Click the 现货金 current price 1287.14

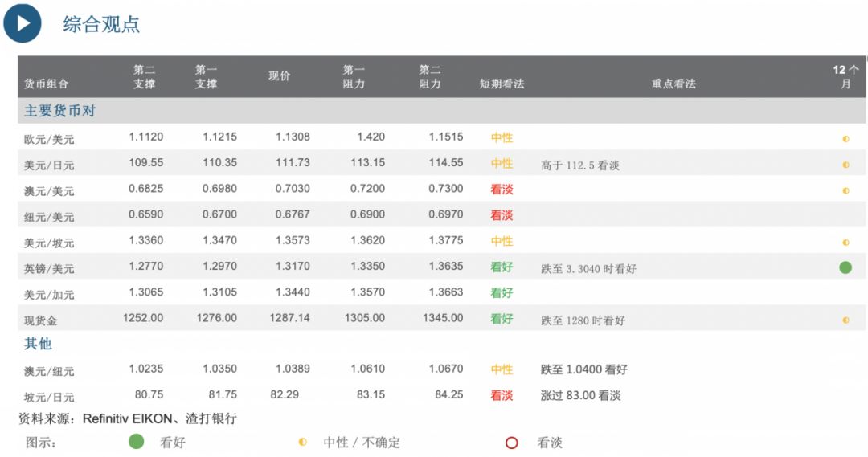(293, 318)
